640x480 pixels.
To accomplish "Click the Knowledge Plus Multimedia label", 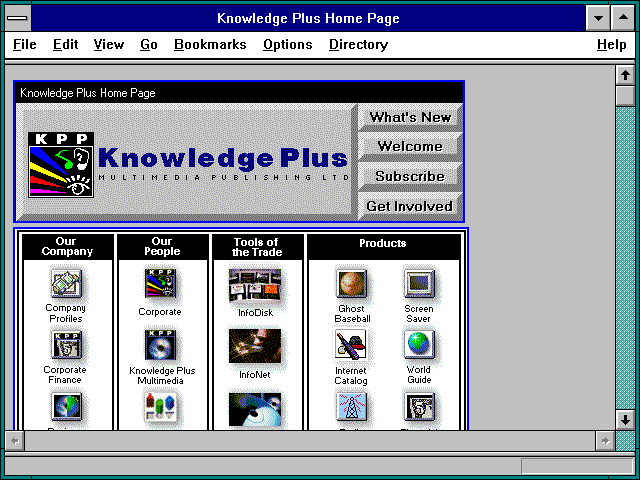I will tap(162, 376).
